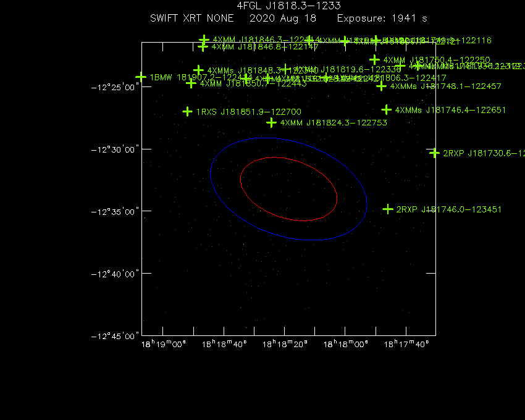Select the 4XMMs J181848.3 source label

263,70
